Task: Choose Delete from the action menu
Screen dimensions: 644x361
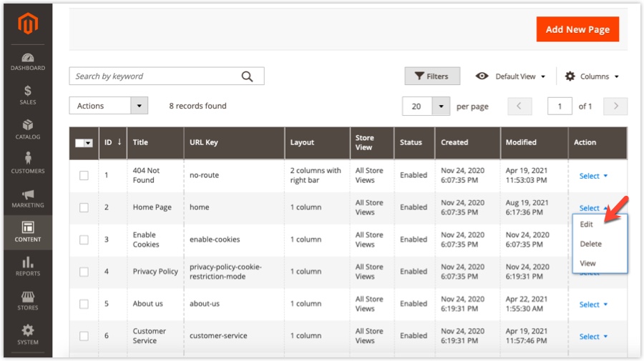Action: pos(590,244)
